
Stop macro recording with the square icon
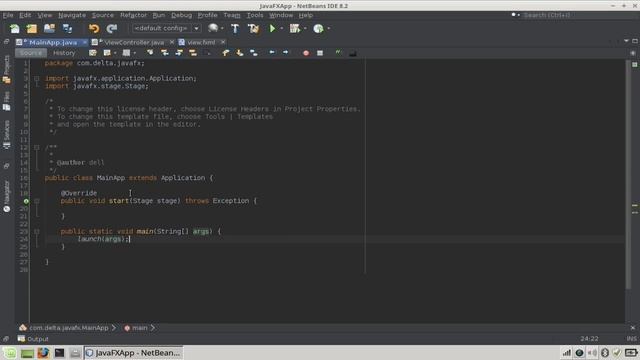320,53
